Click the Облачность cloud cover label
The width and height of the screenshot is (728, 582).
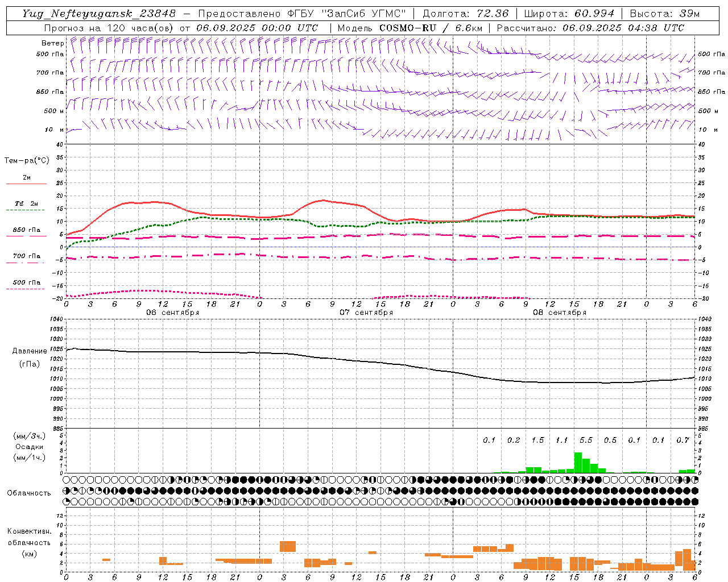(29, 493)
